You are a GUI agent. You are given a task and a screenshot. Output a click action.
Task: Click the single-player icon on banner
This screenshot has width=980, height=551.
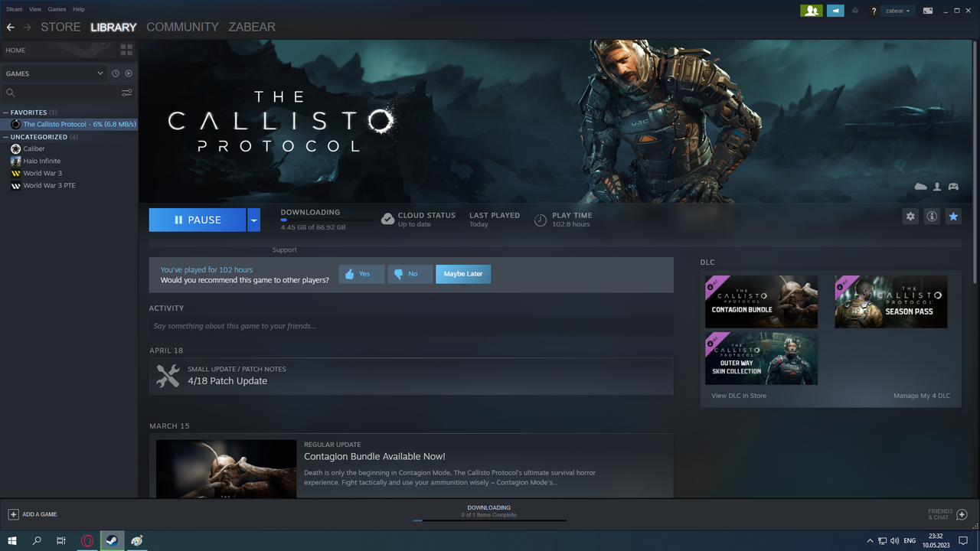point(937,187)
